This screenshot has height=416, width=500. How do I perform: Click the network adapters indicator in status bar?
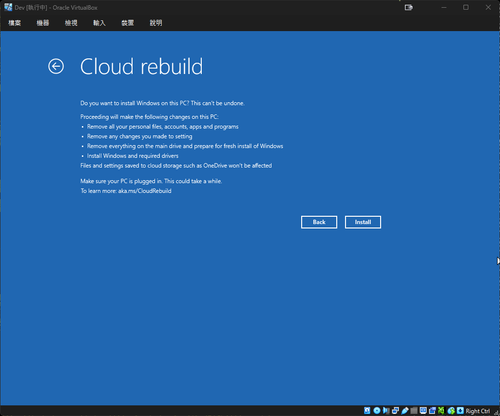(395, 411)
